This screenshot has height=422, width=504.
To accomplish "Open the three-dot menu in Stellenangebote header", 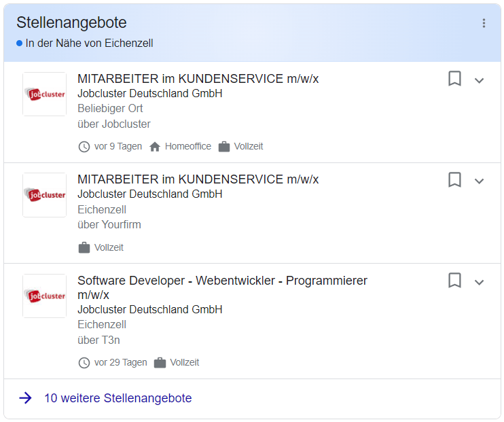I will click(484, 23).
